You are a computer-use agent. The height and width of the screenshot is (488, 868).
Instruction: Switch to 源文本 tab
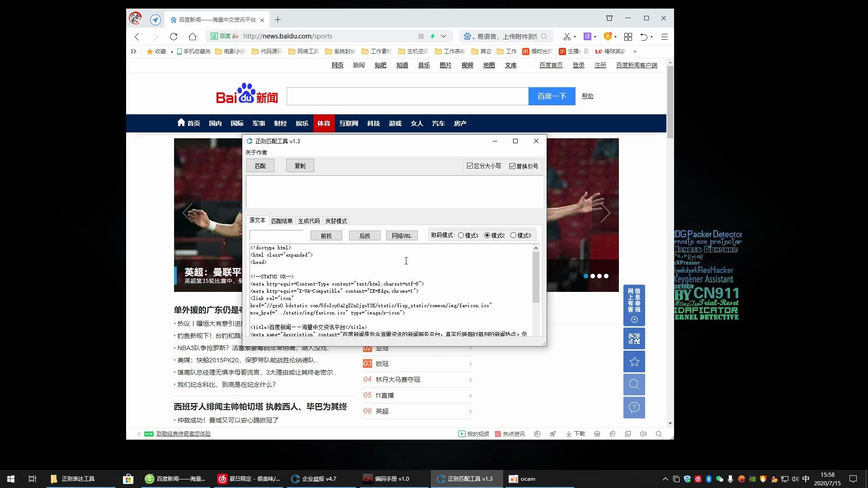point(258,221)
